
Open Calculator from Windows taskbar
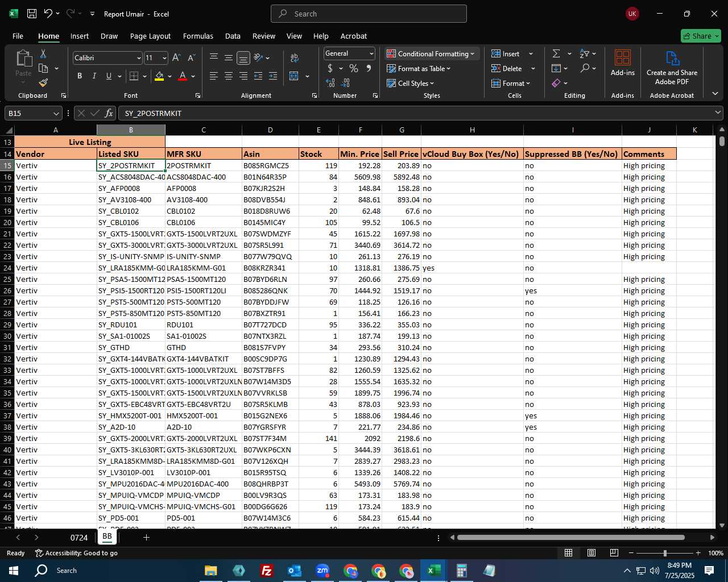(461, 570)
